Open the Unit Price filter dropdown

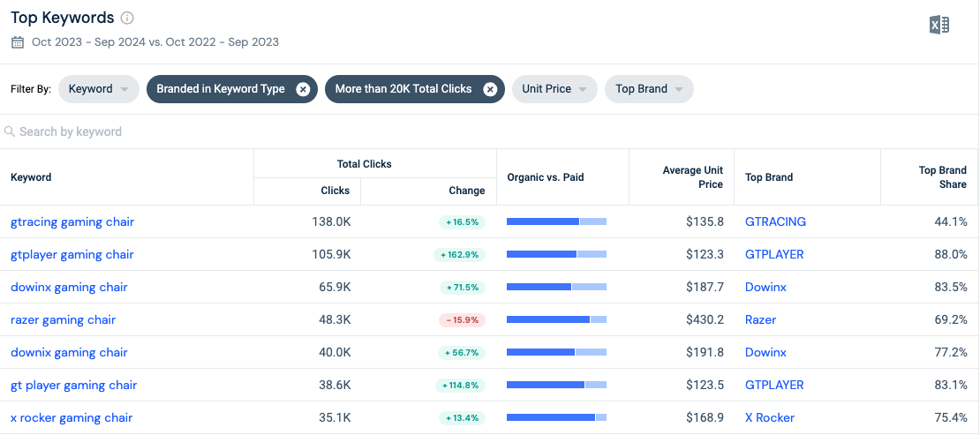(554, 89)
